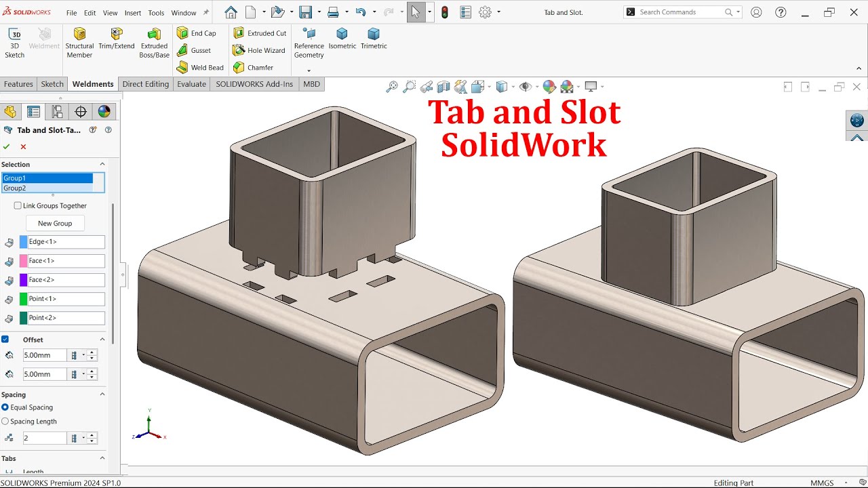Accept Tab and Slot with green checkmark
The height and width of the screenshot is (488, 868).
7,146
